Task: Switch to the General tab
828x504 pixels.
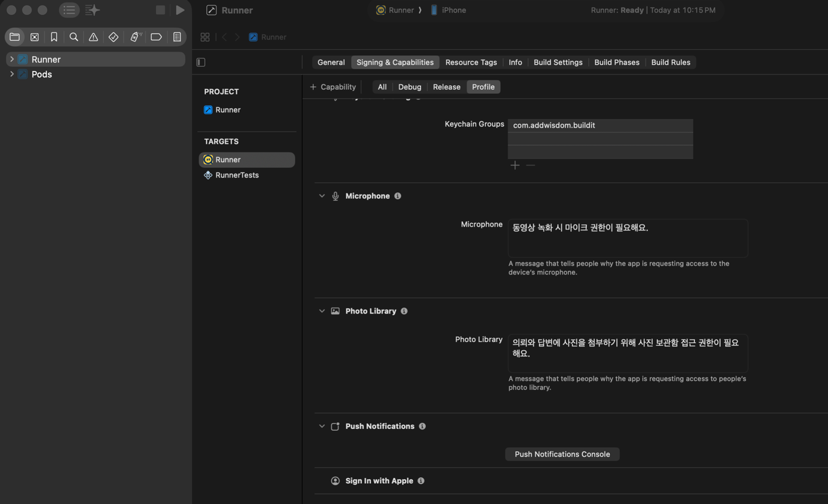Action: tap(331, 62)
